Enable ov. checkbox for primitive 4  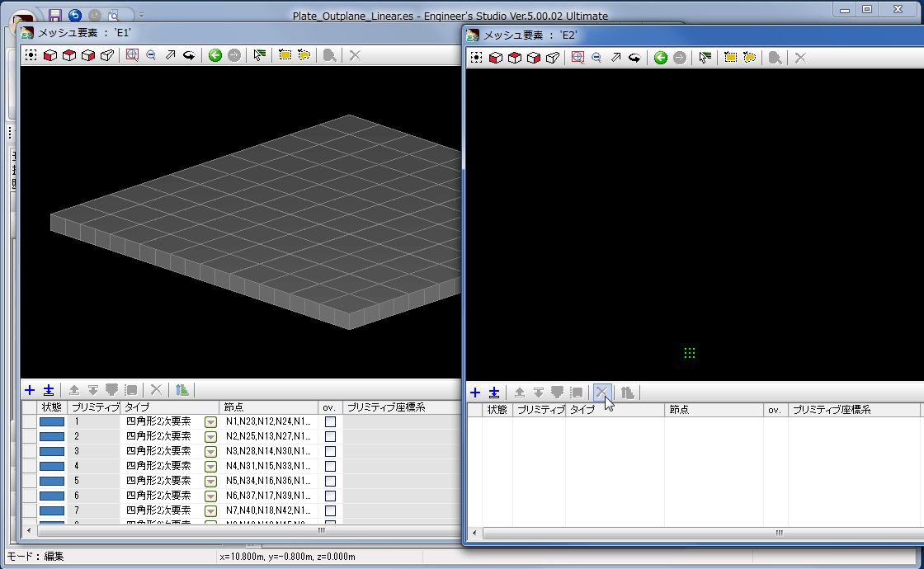coord(330,467)
